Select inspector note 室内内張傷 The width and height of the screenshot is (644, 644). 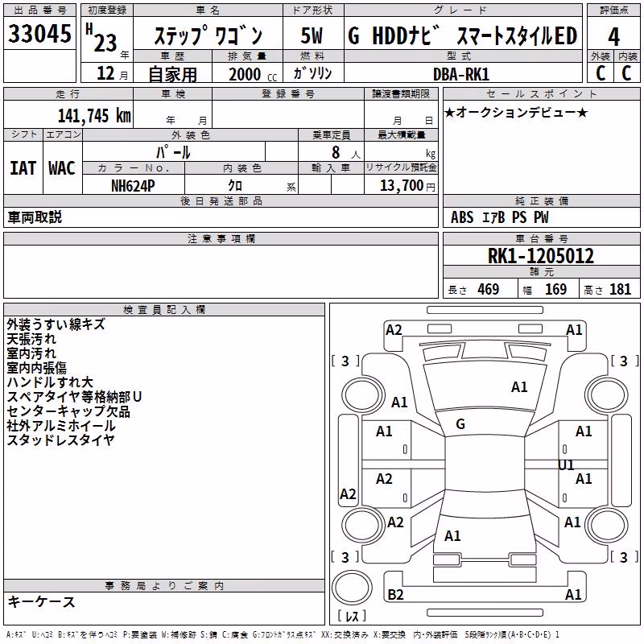[x=36, y=368]
